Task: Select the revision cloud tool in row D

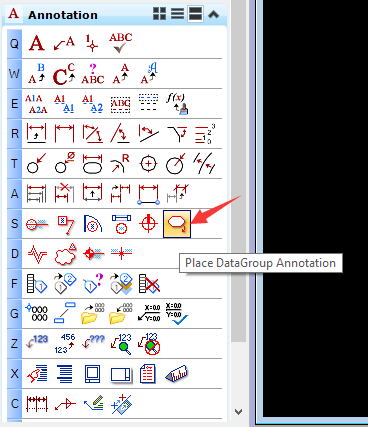Action: click(65, 254)
